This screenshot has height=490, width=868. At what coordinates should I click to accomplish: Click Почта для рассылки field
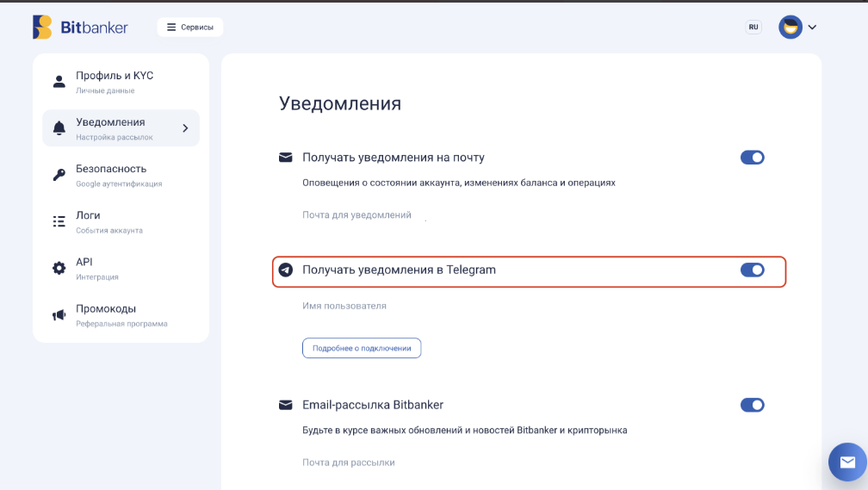349,462
